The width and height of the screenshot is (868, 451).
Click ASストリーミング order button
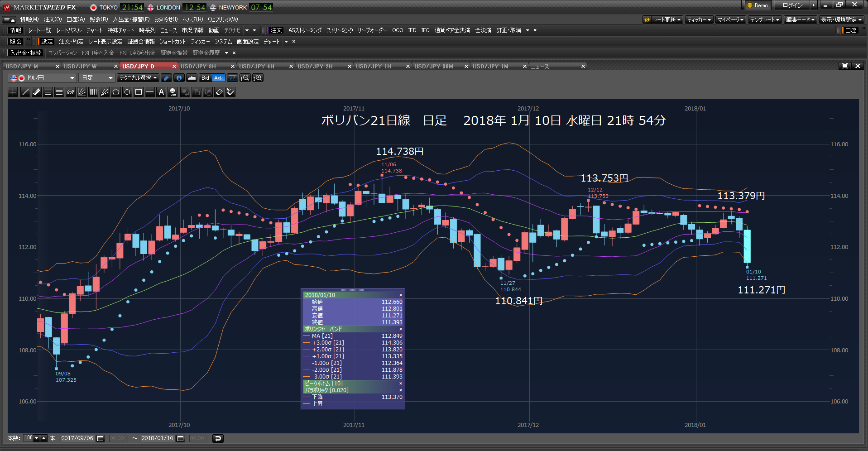pos(305,30)
